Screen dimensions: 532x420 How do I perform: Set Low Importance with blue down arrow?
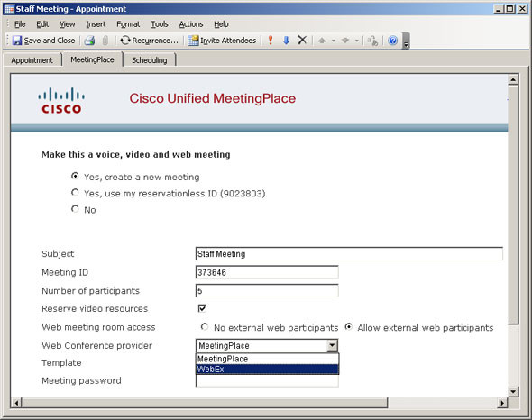[x=286, y=41]
